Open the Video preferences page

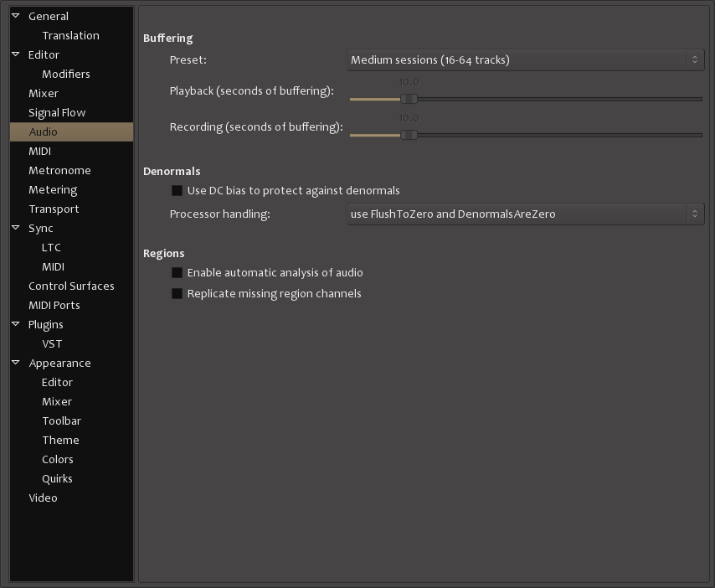[43, 498]
